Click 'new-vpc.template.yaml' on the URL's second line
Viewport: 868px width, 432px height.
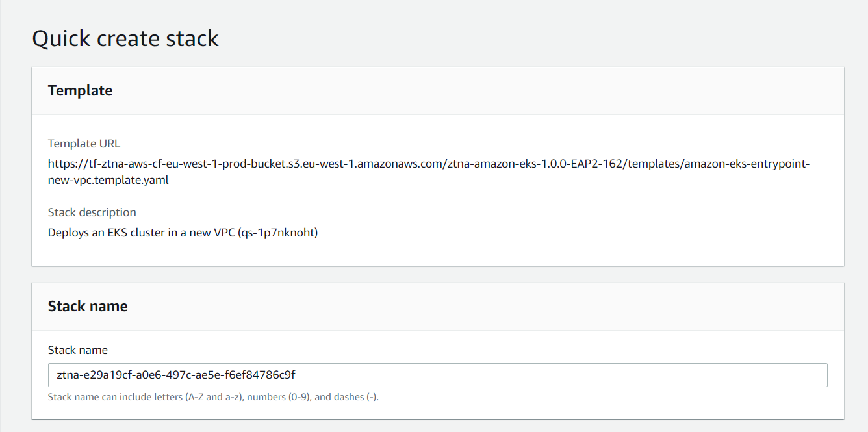(x=108, y=181)
